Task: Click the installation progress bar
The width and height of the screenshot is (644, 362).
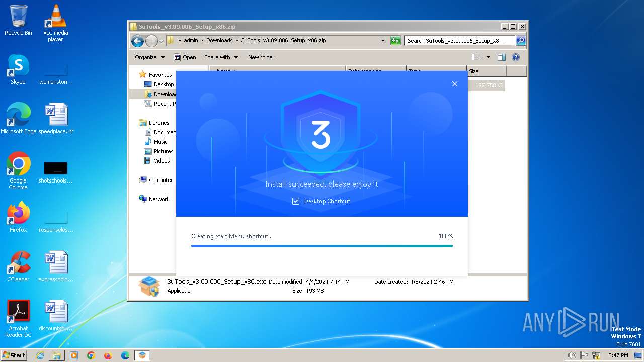Action: 322,246
